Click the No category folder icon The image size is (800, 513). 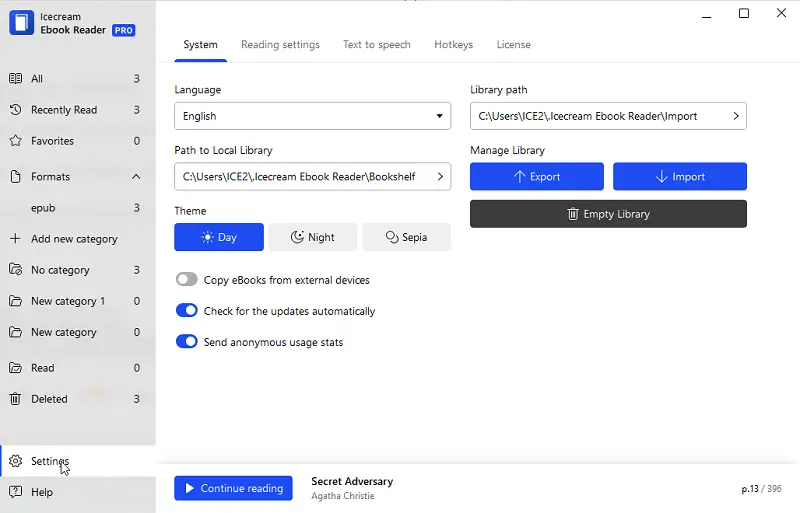click(15, 270)
